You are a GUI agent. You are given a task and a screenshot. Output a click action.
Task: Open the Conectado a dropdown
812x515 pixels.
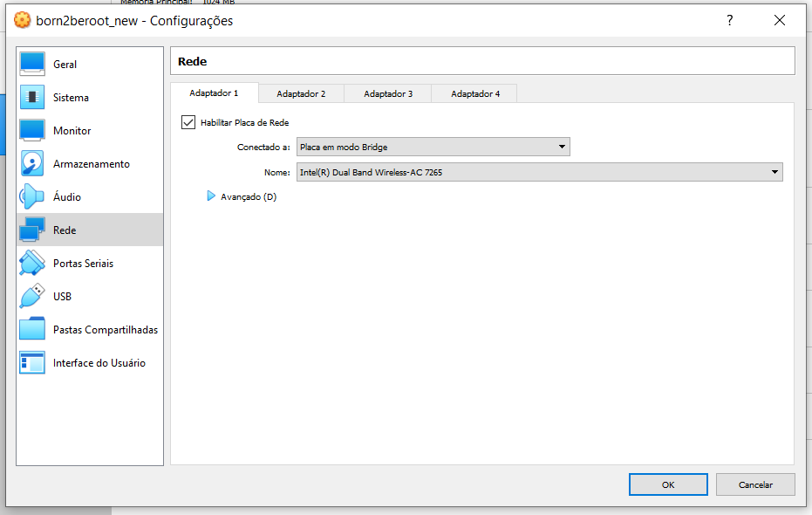click(x=433, y=147)
